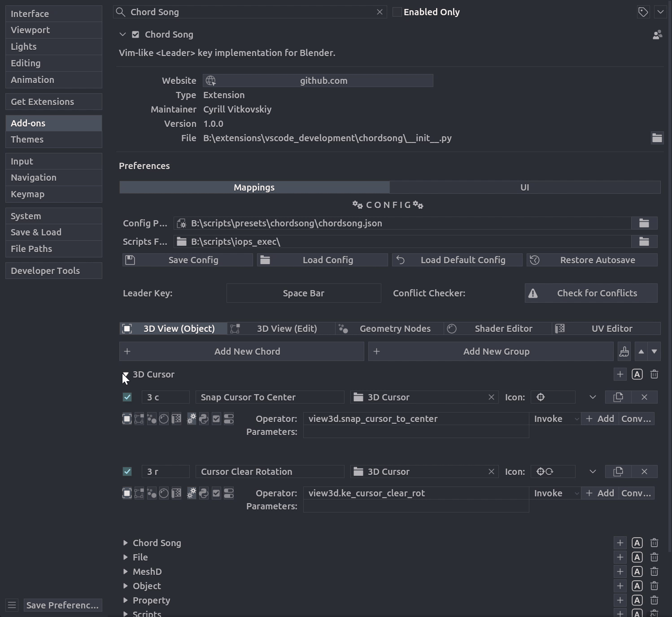This screenshot has width=672, height=617.
Task: Click the tag filter icon in top-right corner
Action: tap(643, 12)
